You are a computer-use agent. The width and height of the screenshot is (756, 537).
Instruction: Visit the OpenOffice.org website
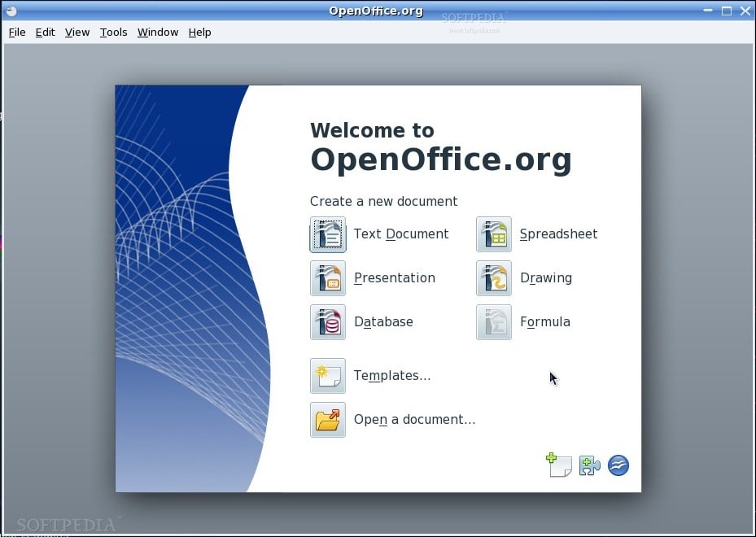(618, 465)
